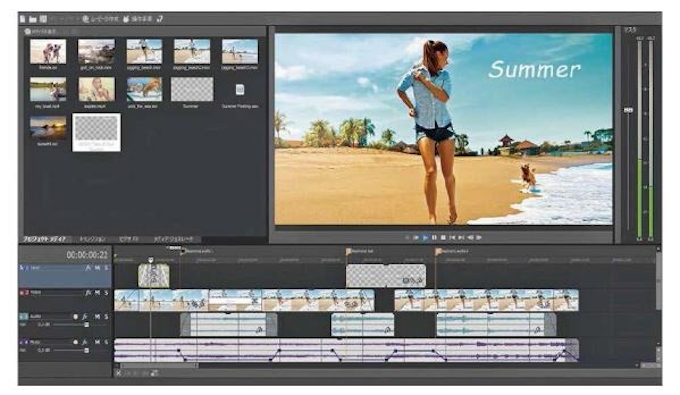Solo the Text track with its S button
The width and height of the screenshot is (680, 395).
pyautogui.click(x=106, y=268)
